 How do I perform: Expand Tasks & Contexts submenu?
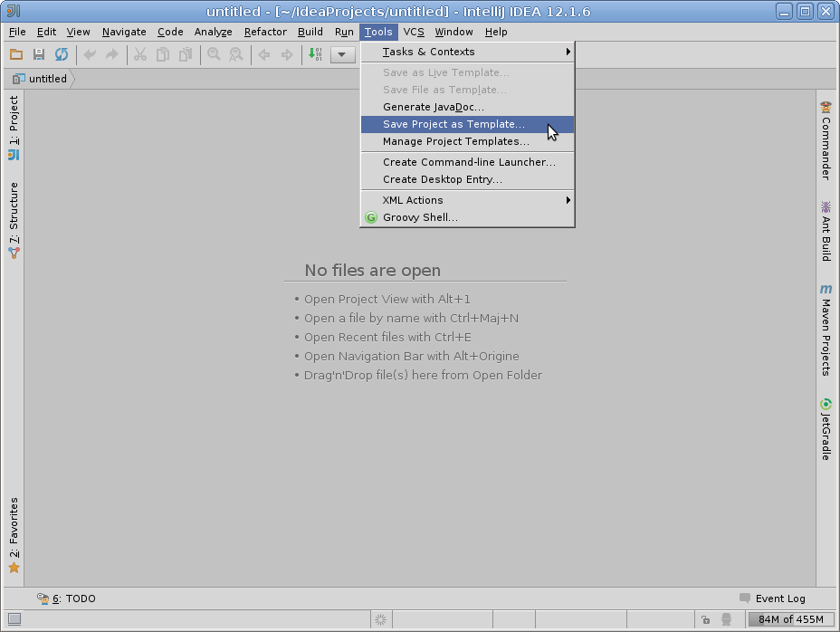[467, 52]
